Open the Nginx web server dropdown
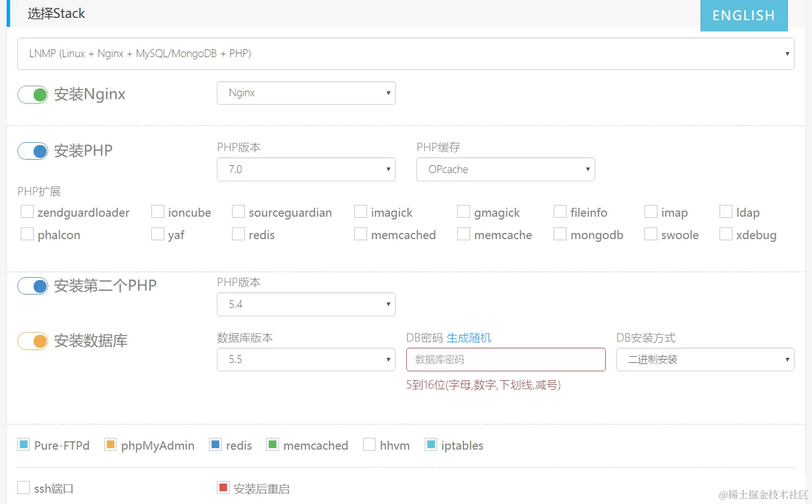812x504 pixels. click(306, 93)
